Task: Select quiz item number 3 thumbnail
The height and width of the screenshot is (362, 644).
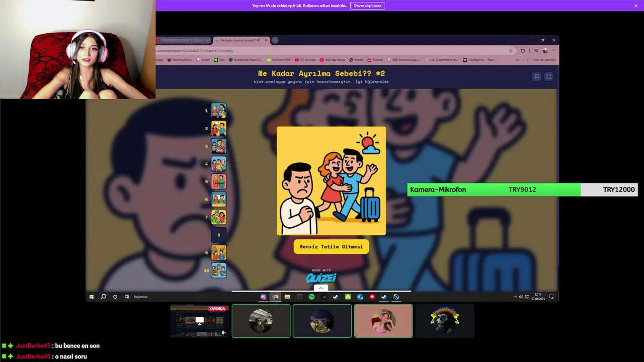Action: tap(218, 146)
